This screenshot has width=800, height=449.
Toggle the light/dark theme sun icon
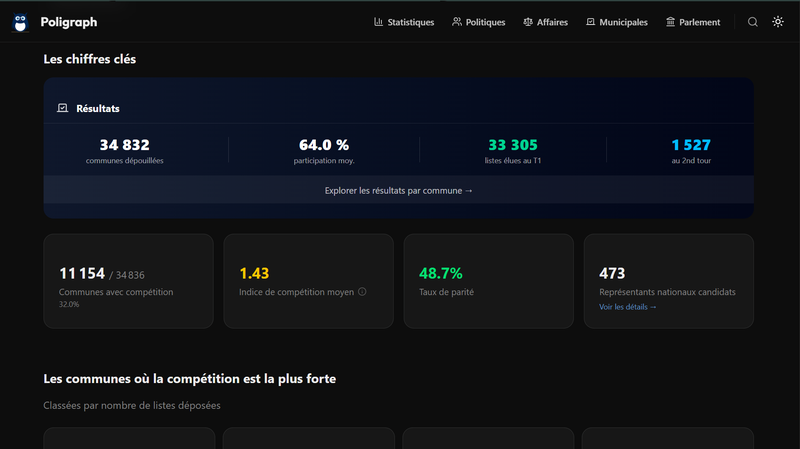(x=778, y=22)
